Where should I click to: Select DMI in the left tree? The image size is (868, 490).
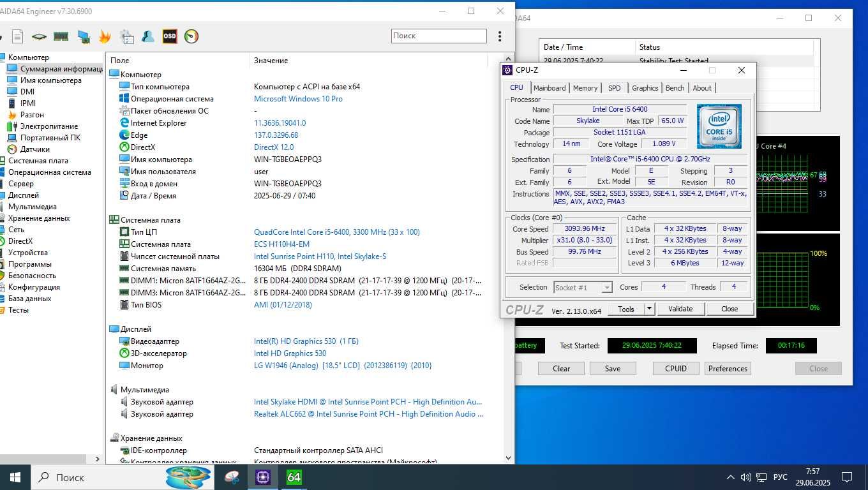[27, 92]
